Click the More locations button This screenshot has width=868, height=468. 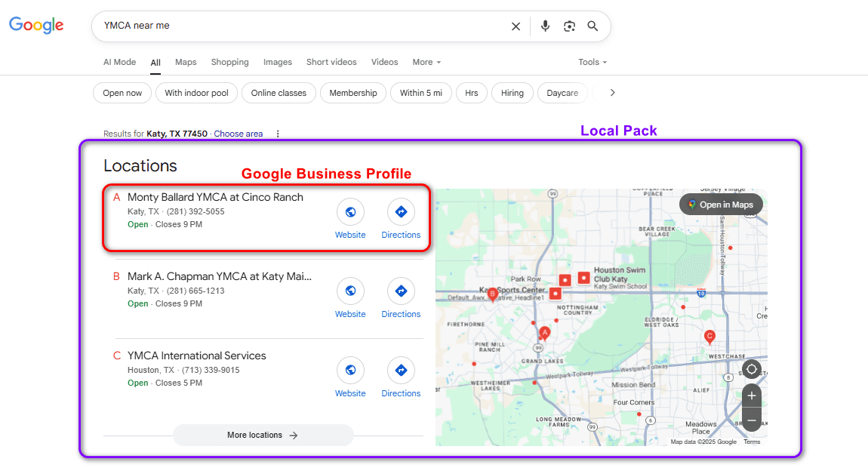(x=263, y=435)
